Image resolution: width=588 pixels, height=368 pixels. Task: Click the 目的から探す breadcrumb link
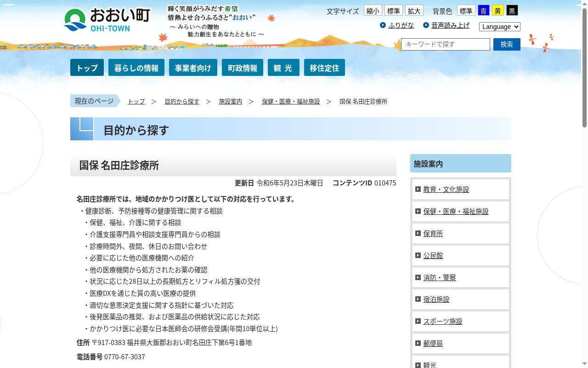tap(182, 101)
